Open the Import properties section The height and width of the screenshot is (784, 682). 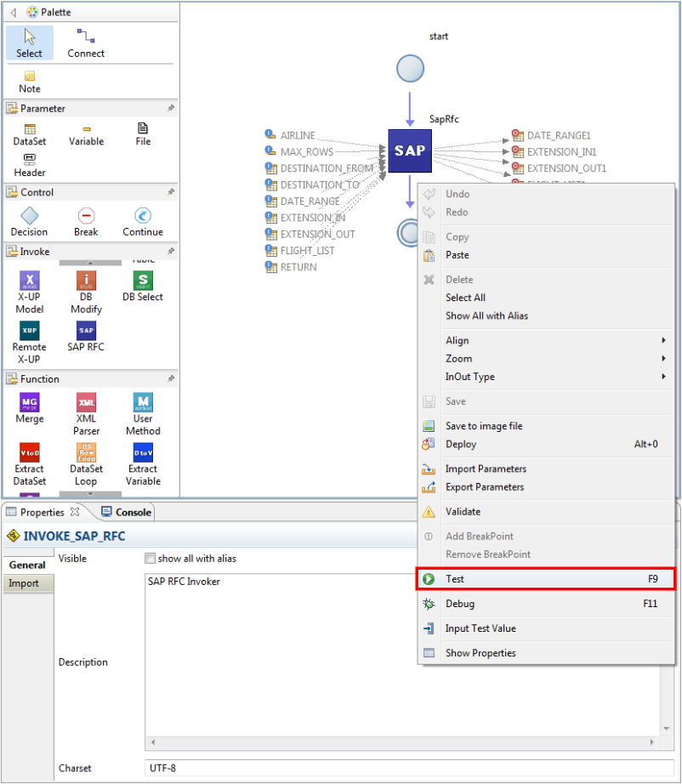click(27, 583)
